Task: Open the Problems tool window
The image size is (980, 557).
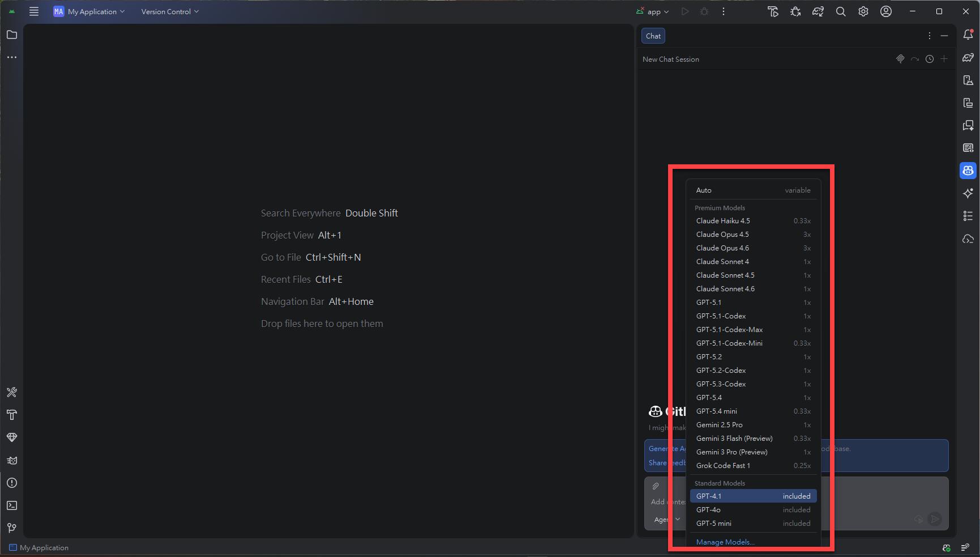Action: (12, 483)
